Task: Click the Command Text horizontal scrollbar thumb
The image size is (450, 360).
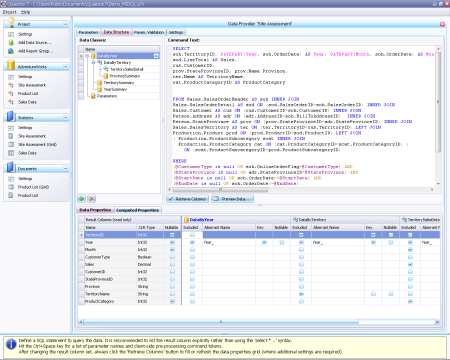Action: click(x=220, y=190)
